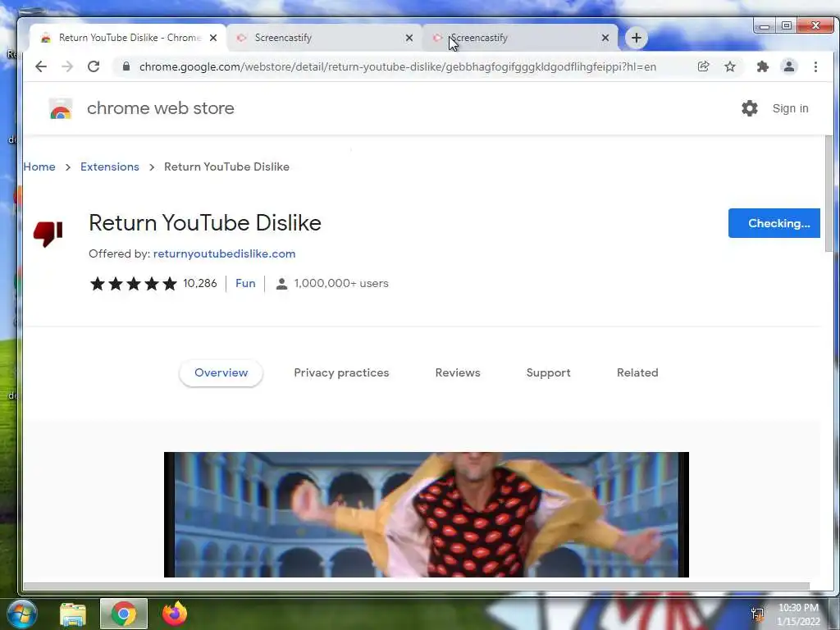Viewport: 840px width, 630px height.
Task: Click the page vertical scrollbar
Action: tap(829, 193)
